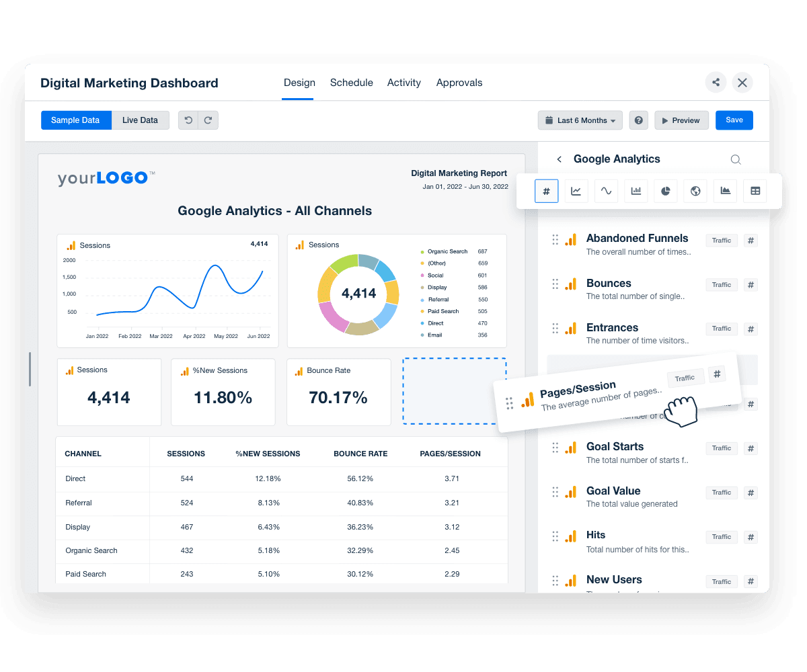The image size is (807, 672).
Task: Collapse the Google Analytics panel with back chevron
Action: click(x=559, y=159)
